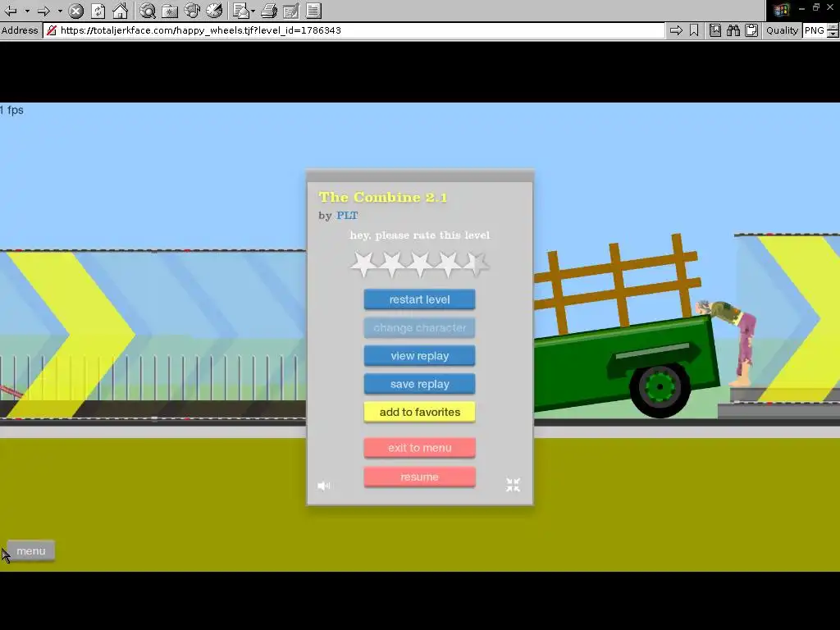Step the PNG quality selector down
The width and height of the screenshot is (840, 630).
click(833, 34)
